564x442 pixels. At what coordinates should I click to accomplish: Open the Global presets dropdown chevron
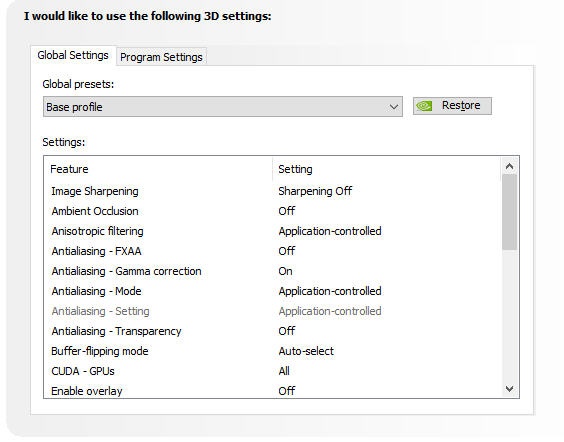[x=394, y=107]
